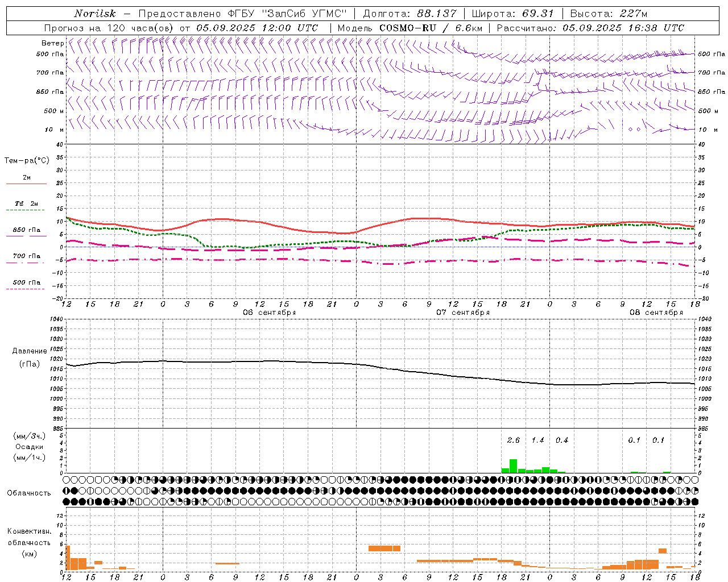Click the "Td 2м" dew point legend label
Viewport: 728px width, 582px height.
point(27,203)
